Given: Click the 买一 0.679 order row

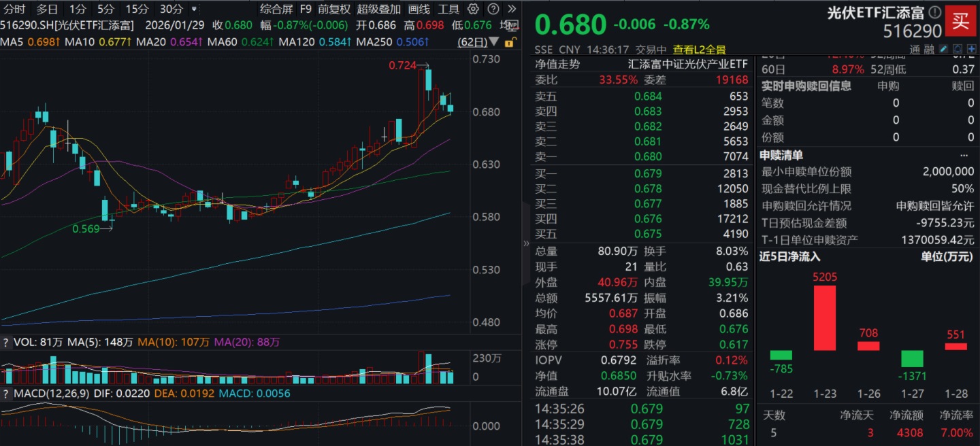Looking at the screenshot, I should pyautogui.click(x=642, y=174).
